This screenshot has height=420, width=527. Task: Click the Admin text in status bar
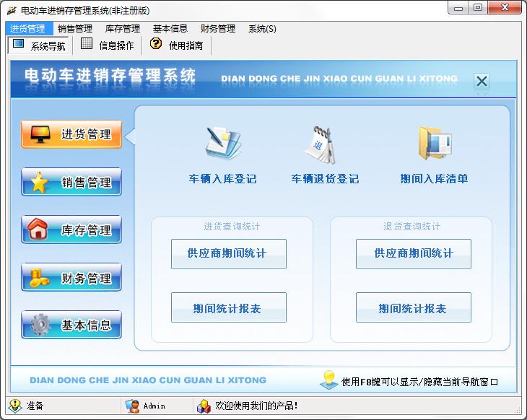coord(154,406)
